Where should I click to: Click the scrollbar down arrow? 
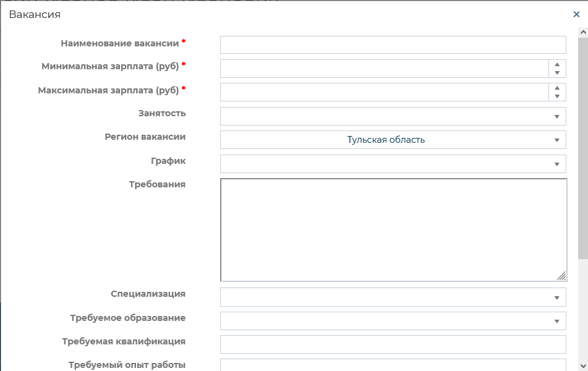(x=582, y=365)
